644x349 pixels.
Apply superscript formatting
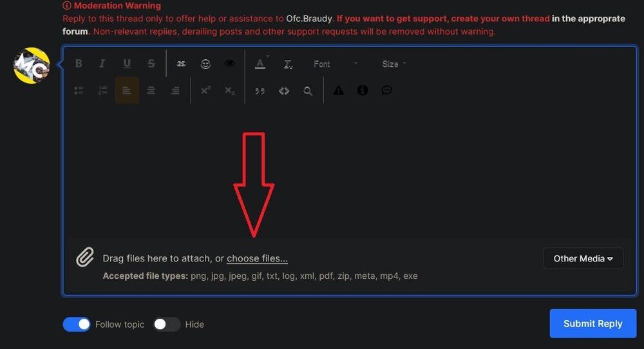(205, 90)
